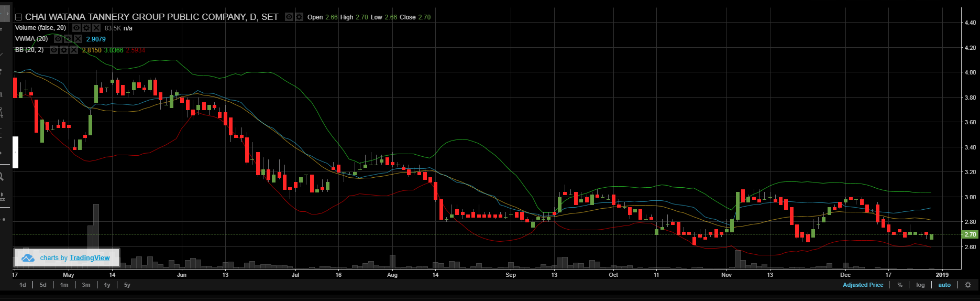Click the TradingView cloud logo
Screen dimensions: 980x301
pyautogui.click(x=27, y=257)
